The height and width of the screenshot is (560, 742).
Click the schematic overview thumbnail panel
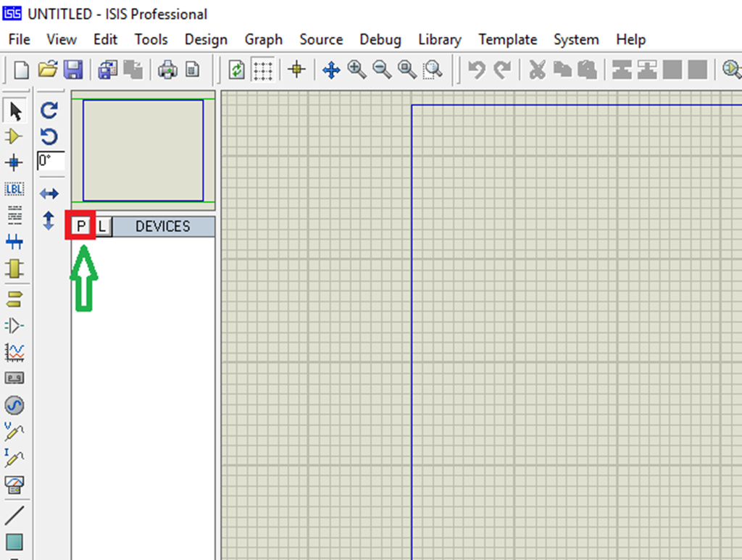[x=143, y=149]
